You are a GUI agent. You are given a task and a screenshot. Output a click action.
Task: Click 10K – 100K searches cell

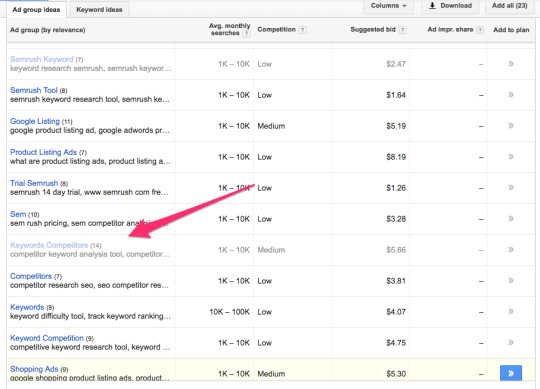(229, 312)
